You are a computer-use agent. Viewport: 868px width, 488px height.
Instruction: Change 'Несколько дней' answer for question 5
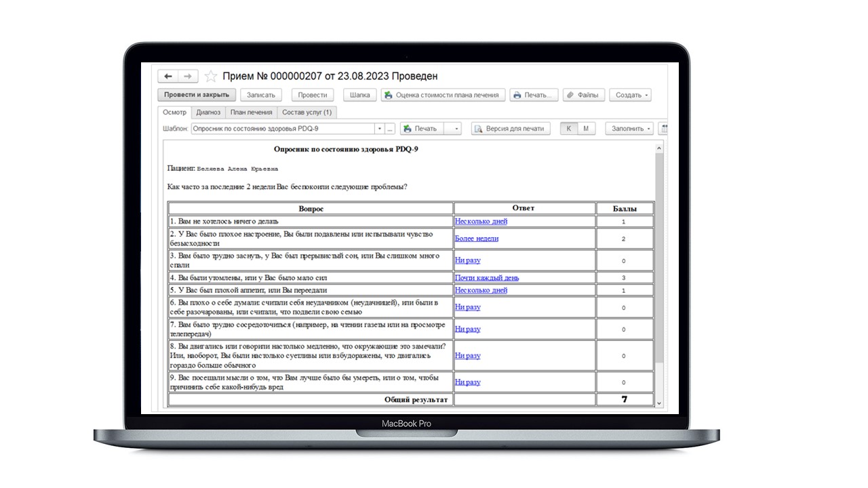pos(481,290)
